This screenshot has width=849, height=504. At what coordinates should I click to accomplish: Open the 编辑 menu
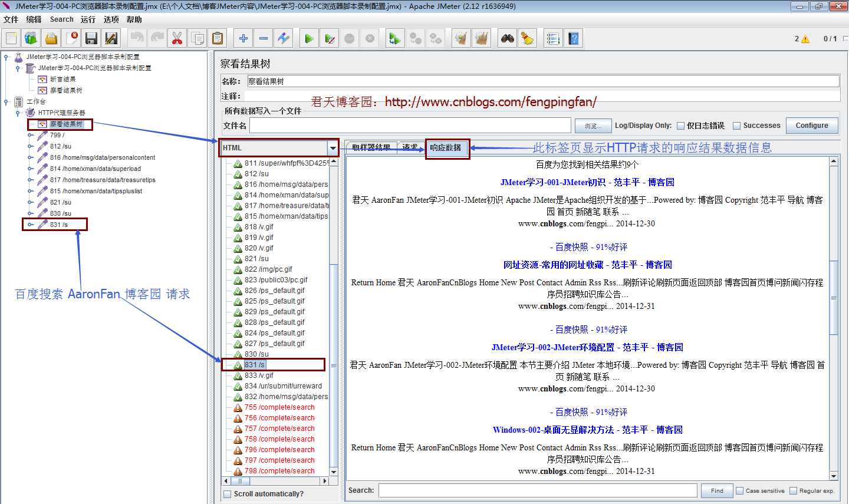pyautogui.click(x=34, y=19)
